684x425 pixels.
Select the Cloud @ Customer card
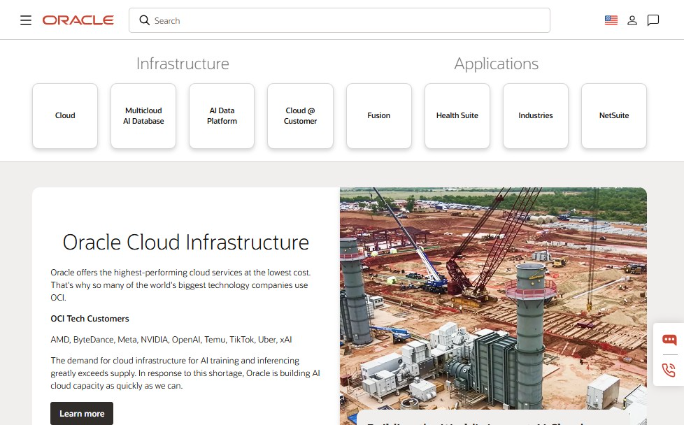(x=301, y=116)
